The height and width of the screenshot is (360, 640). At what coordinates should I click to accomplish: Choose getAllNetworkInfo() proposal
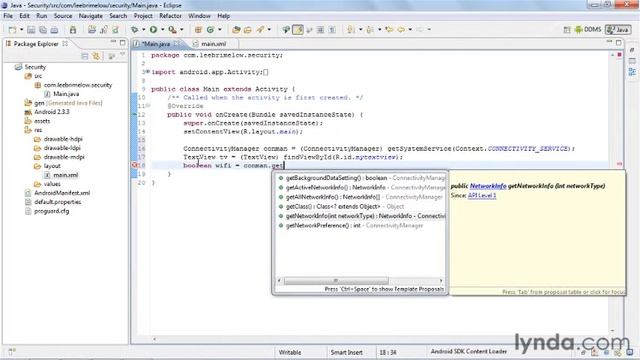pyautogui.click(x=361, y=197)
